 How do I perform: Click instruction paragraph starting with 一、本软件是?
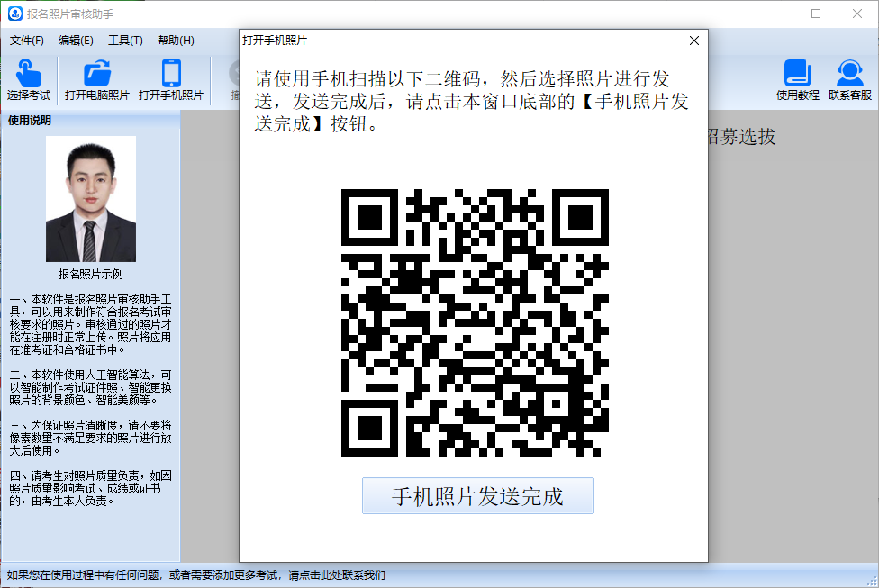91,324
